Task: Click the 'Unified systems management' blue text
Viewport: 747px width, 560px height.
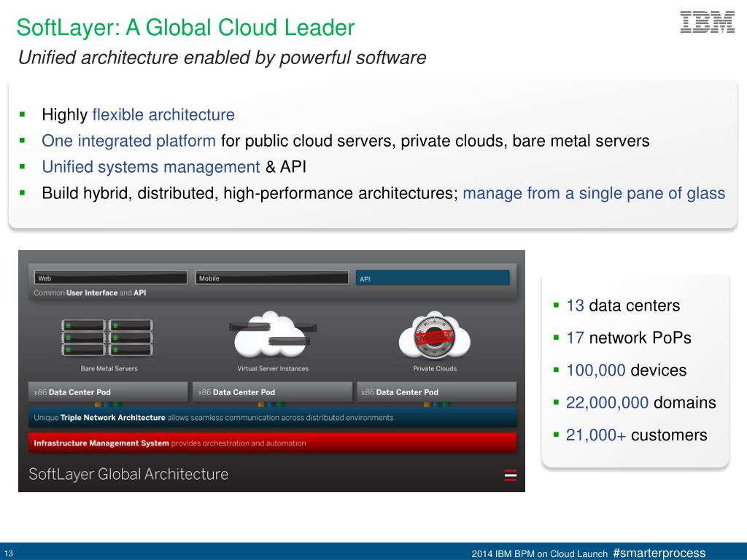Action: point(150,167)
